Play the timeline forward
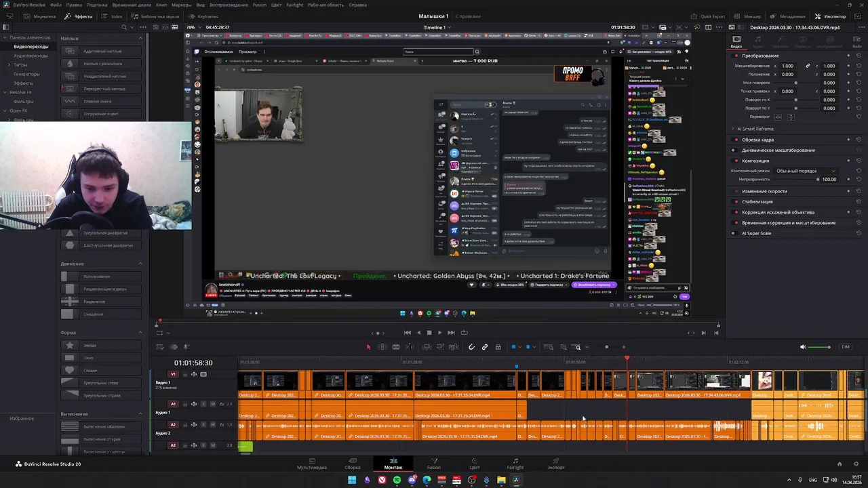The width and height of the screenshot is (868, 488). tap(439, 333)
